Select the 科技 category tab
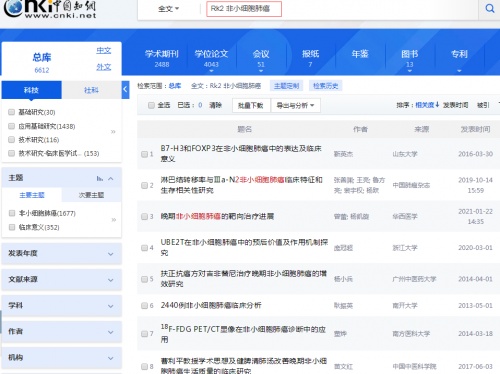Image resolution: width=500 pixels, height=374 pixels. (31, 90)
